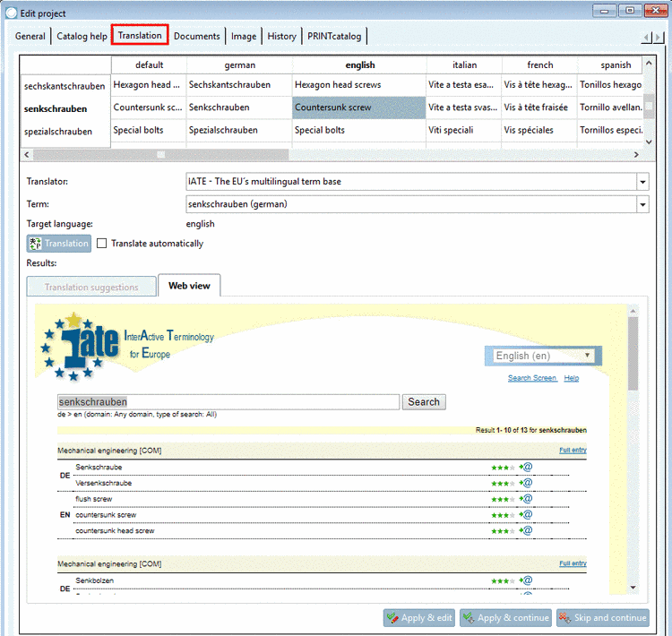The width and height of the screenshot is (672, 636).
Task: Click star rating for flush screw
Action: (x=503, y=499)
